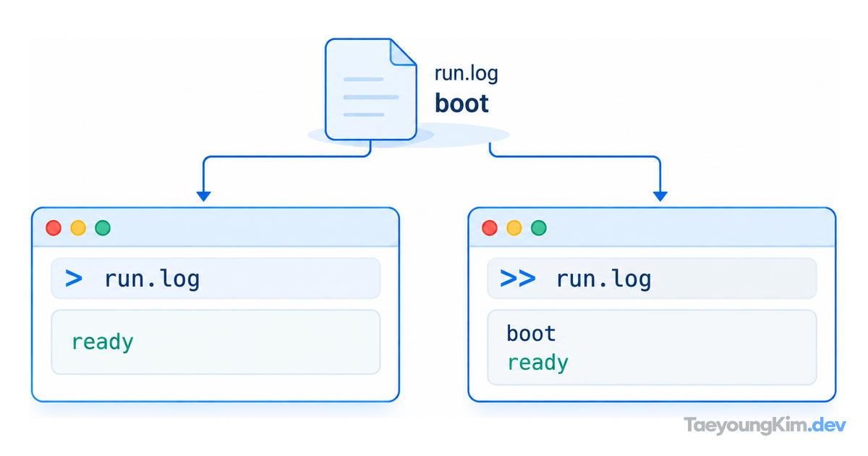Click the yellow dot in left window
Image resolution: width=868 pixels, height=456 pixels.
click(78, 228)
